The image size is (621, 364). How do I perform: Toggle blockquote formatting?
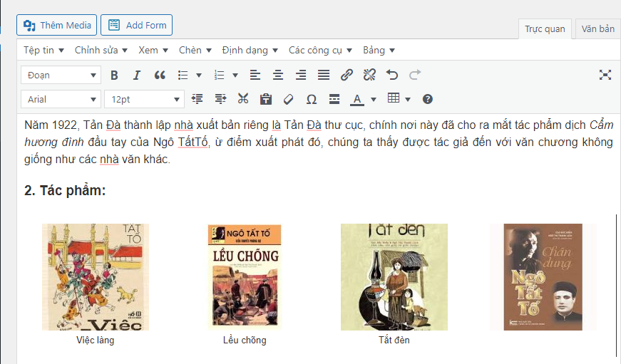click(x=160, y=75)
